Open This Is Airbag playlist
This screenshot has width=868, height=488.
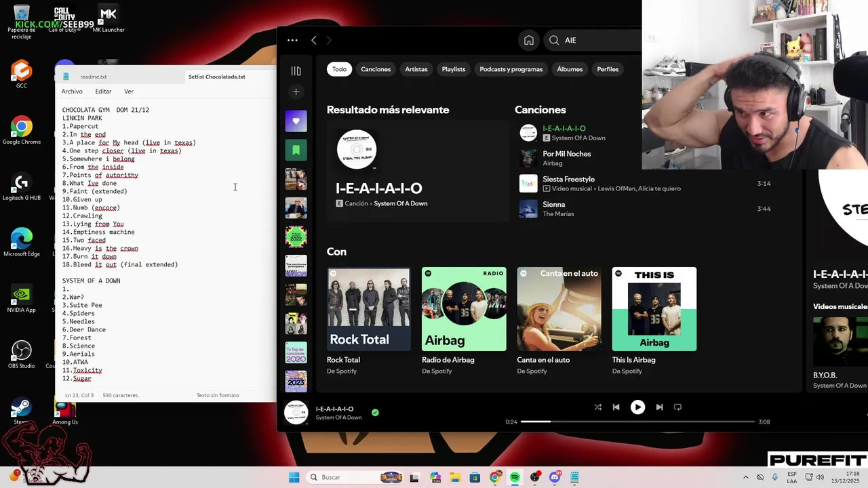tap(654, 321)
